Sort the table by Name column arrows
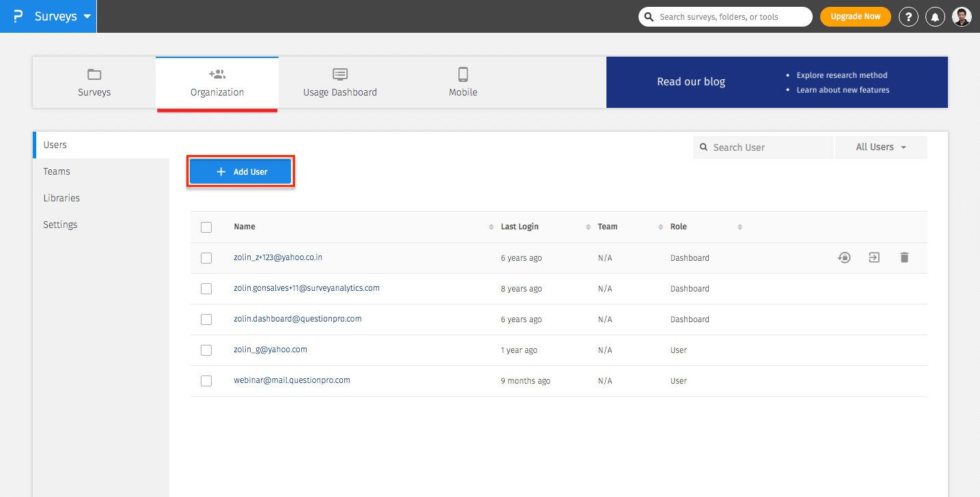The height and width of the screenshot is (497, 980). pyautogui.click(x=491, y=227)
